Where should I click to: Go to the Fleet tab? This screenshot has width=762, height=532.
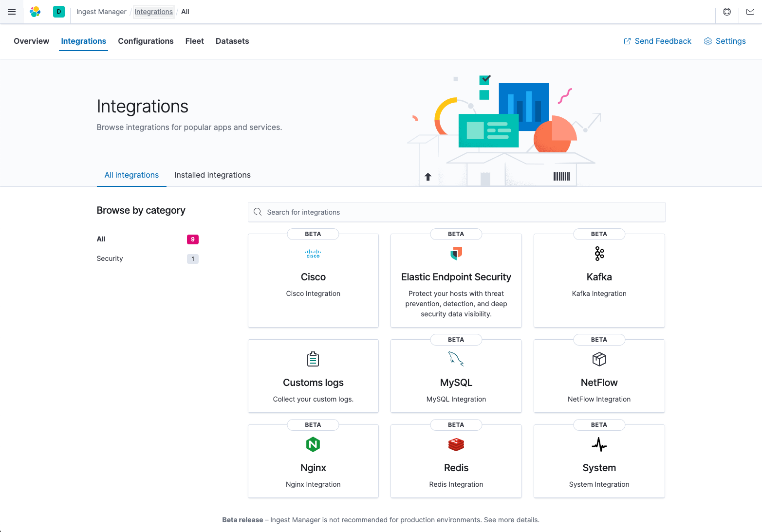[194, 41]
